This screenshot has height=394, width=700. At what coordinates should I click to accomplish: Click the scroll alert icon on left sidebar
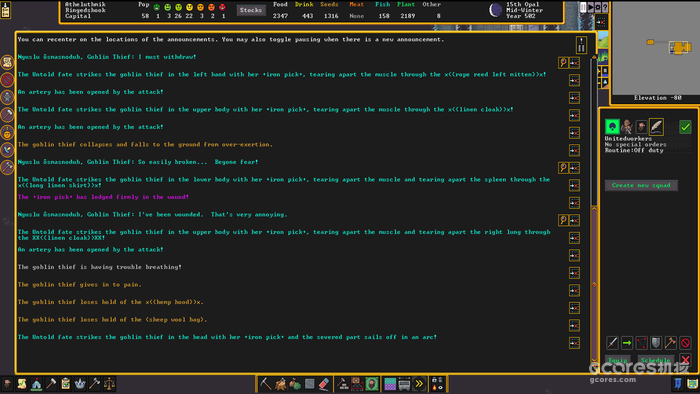[7, 62]
